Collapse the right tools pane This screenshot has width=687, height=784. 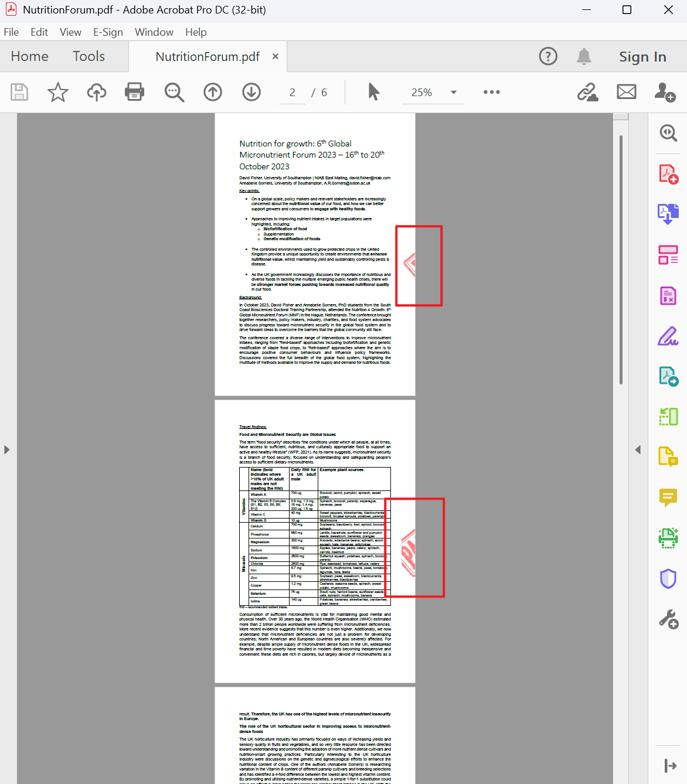(x=638, y=449)
